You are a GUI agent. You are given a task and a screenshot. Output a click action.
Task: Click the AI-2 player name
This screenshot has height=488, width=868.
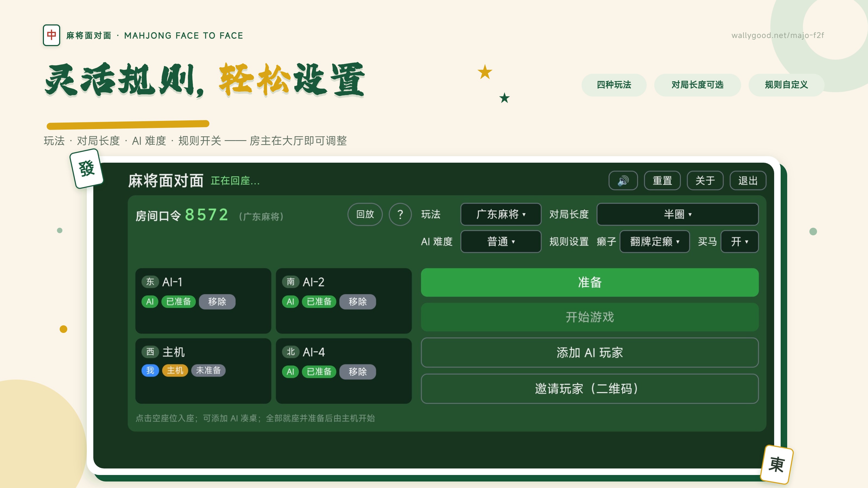[313, 282]
